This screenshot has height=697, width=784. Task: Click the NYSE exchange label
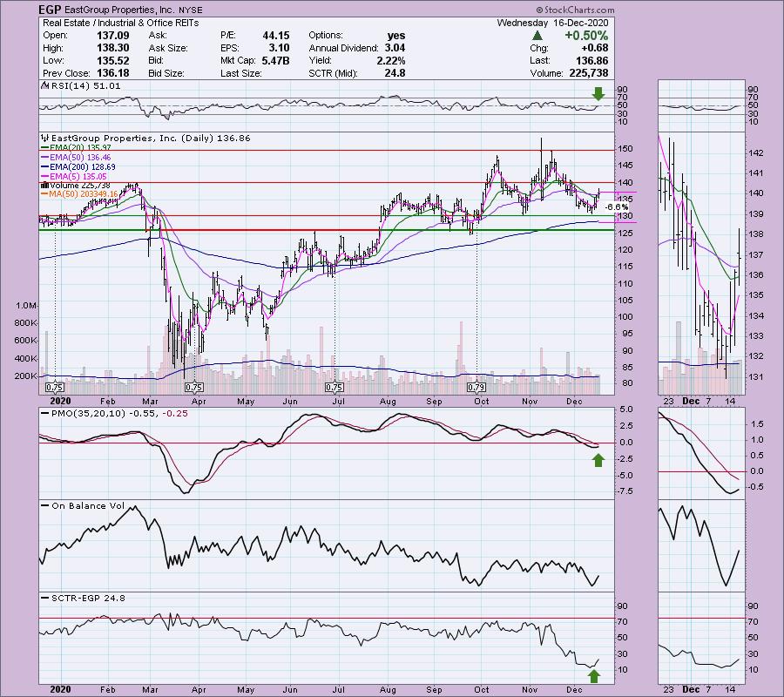[x=191, y=10]
